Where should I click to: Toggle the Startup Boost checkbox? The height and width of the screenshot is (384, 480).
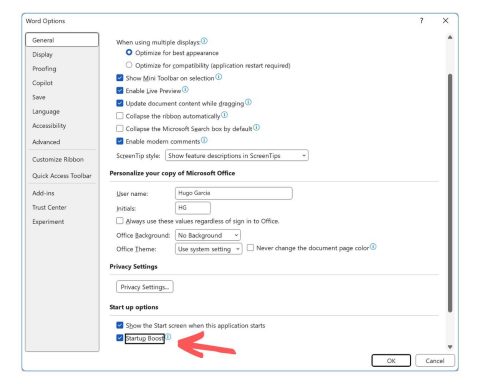[120, 338]
